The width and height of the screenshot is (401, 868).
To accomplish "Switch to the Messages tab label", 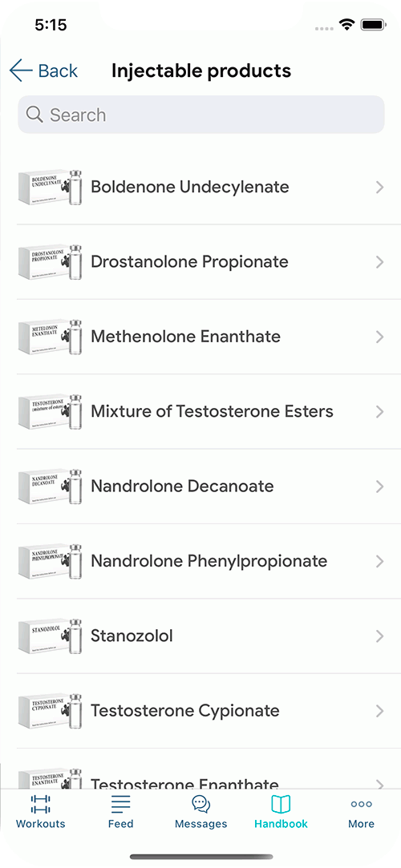I will [x=201, y=824].
